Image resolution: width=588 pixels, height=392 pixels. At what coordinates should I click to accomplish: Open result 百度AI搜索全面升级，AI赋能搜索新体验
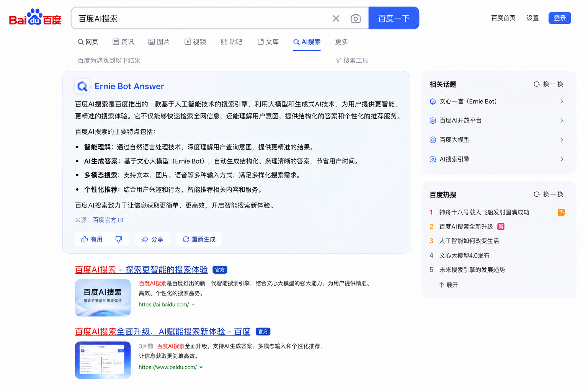pyautogui.click(x=163, y=332)
